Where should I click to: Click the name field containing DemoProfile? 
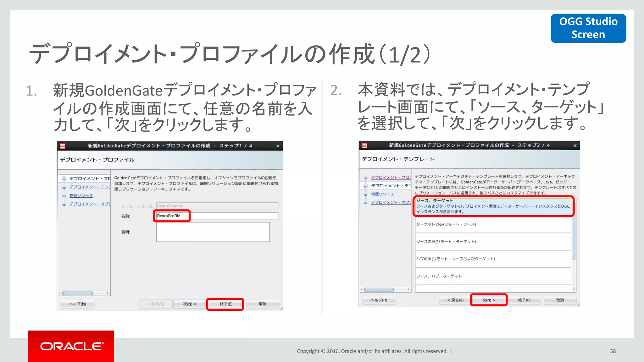coord(217,216)
